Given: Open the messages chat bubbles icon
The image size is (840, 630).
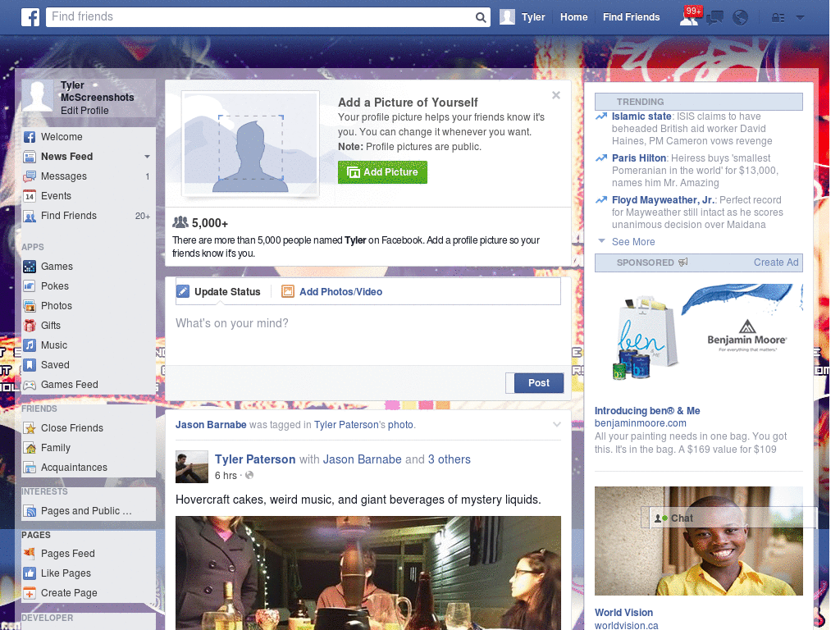Looking at the screenshot, I should click(714, 18).
